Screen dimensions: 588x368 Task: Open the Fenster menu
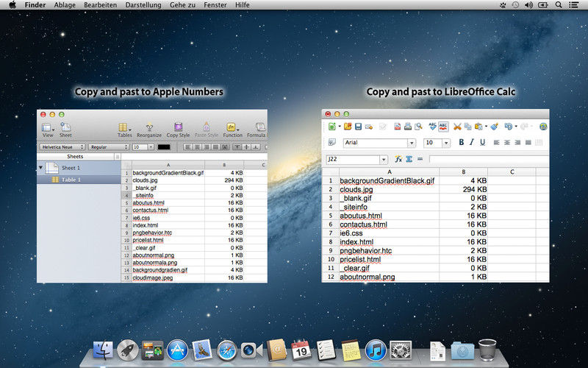tap(215, 5)
